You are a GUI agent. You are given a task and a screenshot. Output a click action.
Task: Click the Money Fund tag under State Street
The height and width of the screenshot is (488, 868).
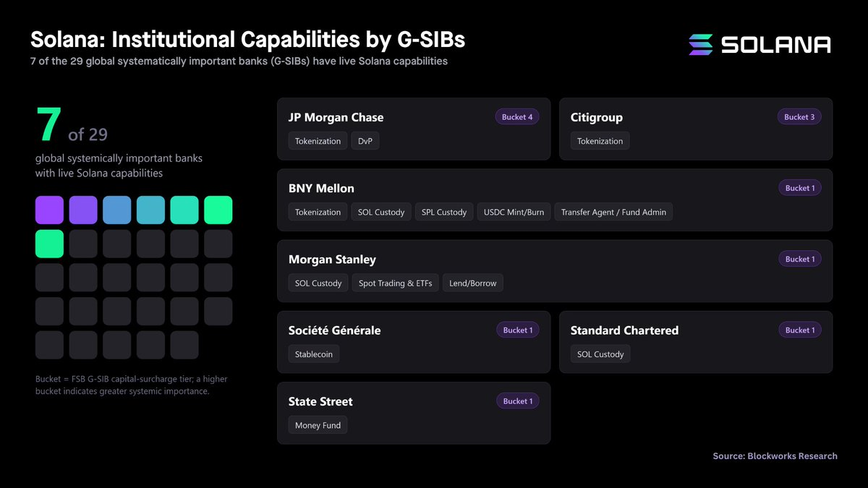pos(318,425)
